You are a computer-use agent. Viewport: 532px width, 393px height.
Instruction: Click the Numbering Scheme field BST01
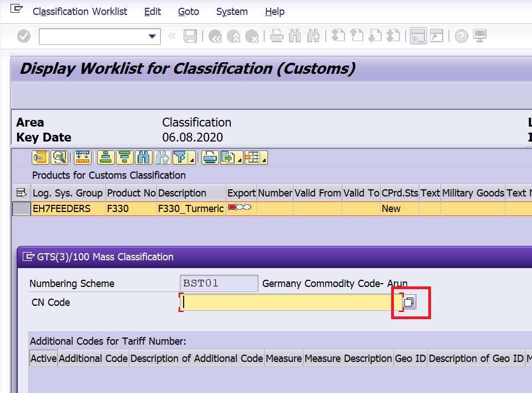pos(219,283)
